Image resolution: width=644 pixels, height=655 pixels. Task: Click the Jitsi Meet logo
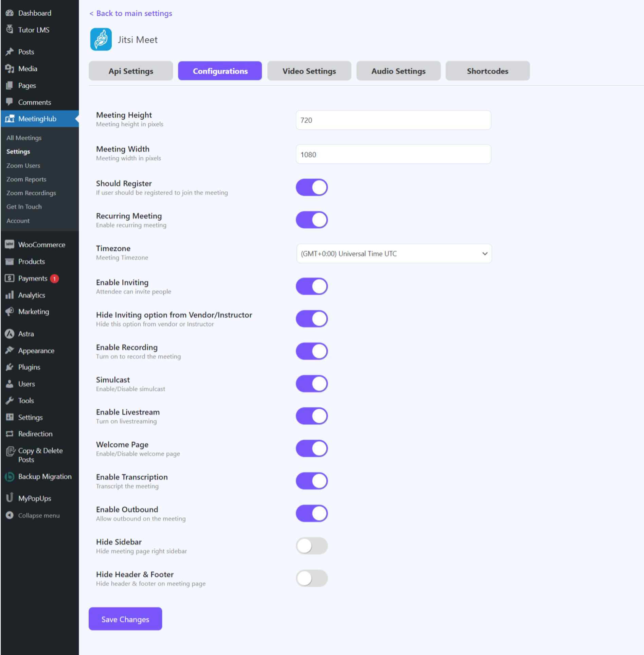(101, 39)
